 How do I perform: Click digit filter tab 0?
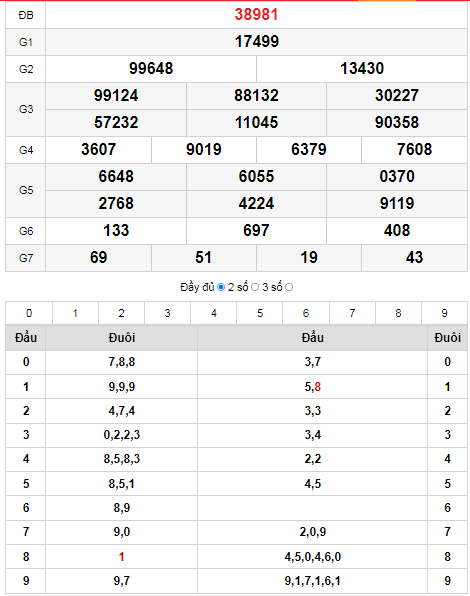pyautogui.click(x=29, y=313)
